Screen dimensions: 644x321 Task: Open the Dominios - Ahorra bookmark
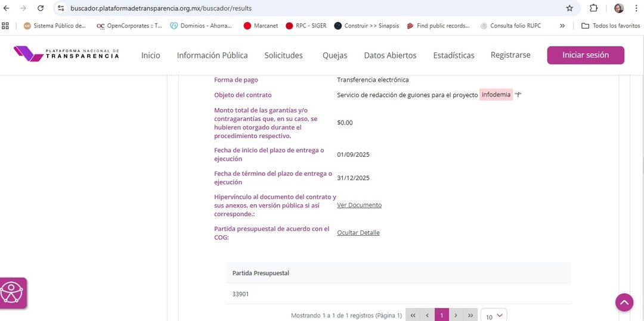(201, 26)
